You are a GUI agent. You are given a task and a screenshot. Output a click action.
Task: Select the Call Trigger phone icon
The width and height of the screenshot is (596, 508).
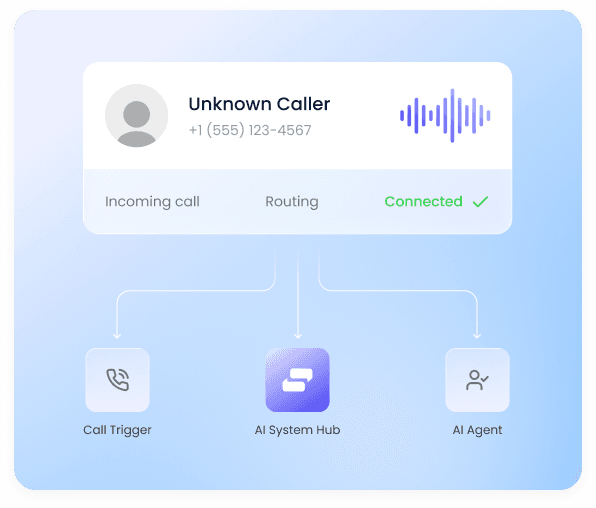(117, 380)
